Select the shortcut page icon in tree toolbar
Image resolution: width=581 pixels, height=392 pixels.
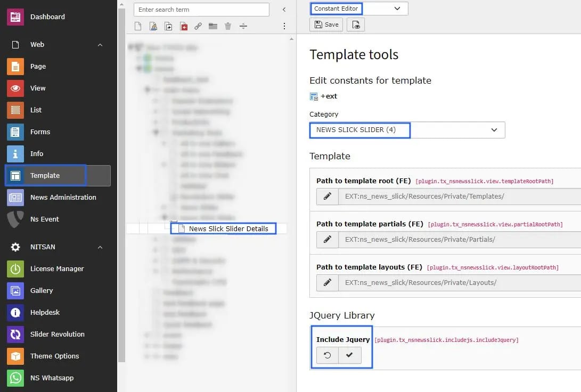pyautogui.click(x=168, y=26)
